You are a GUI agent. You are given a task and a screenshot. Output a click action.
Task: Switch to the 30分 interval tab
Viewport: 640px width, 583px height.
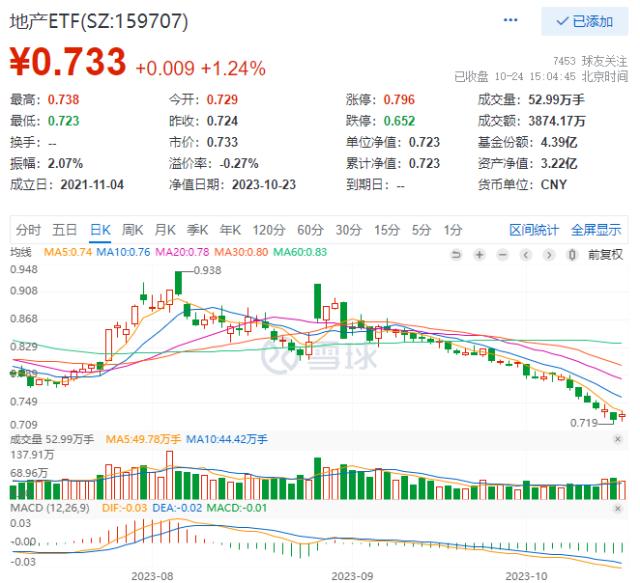tap(349, 230)
